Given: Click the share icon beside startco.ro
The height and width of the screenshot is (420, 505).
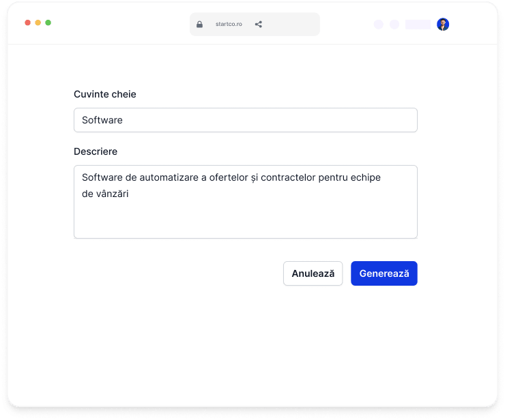Looking at the screenshot, I should pyautogui.click(x=258, y=24).
